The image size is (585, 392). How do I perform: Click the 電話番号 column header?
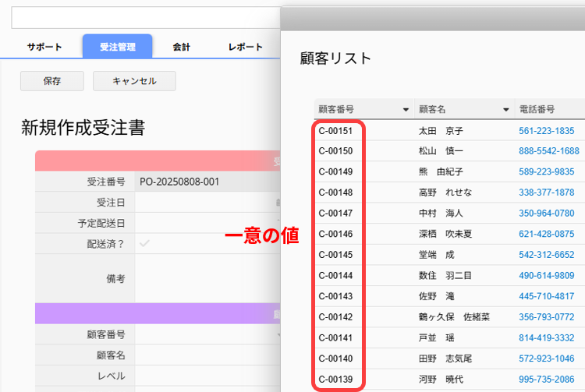coord(538,110)
